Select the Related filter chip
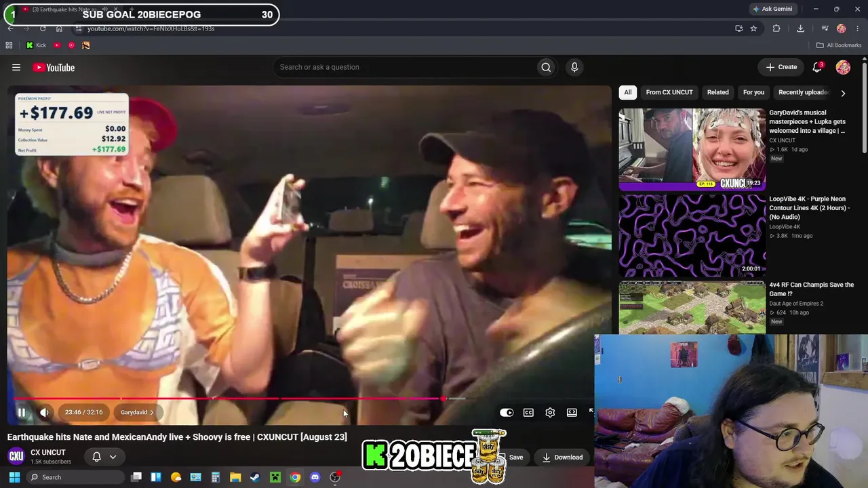The width and height of the screenshot is (868, 488). pyautogui.click(x=718, y=92)
